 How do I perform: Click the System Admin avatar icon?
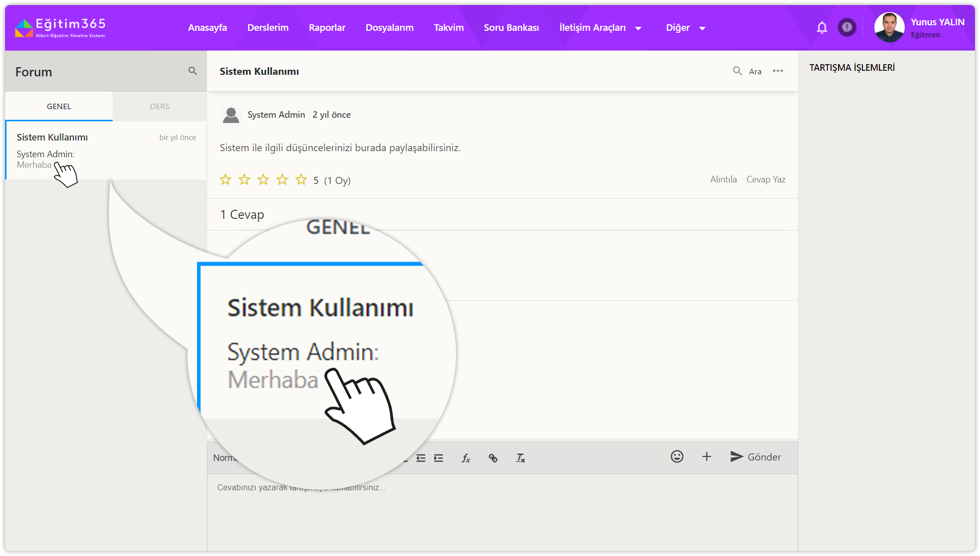pos(231,115)
